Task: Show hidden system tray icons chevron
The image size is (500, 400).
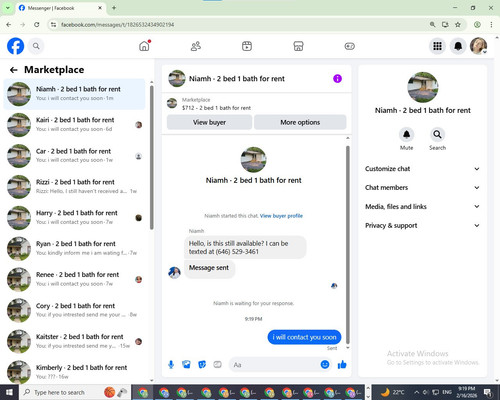Action: tap(417, 392)
